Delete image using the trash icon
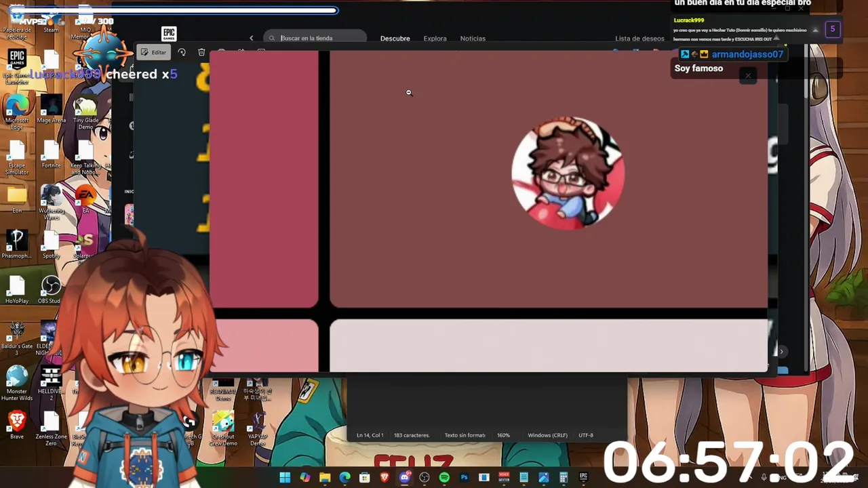This screenshot has width=868, height=488. (201, 52)
